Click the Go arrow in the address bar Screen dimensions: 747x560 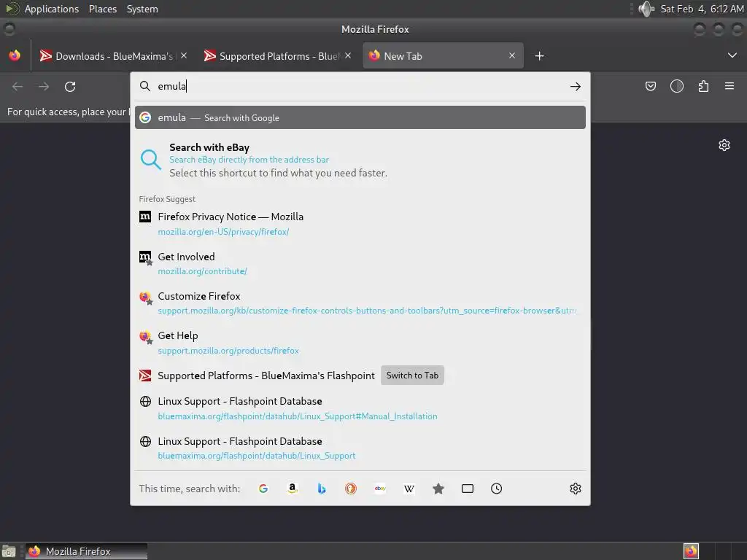pos(576,86)
